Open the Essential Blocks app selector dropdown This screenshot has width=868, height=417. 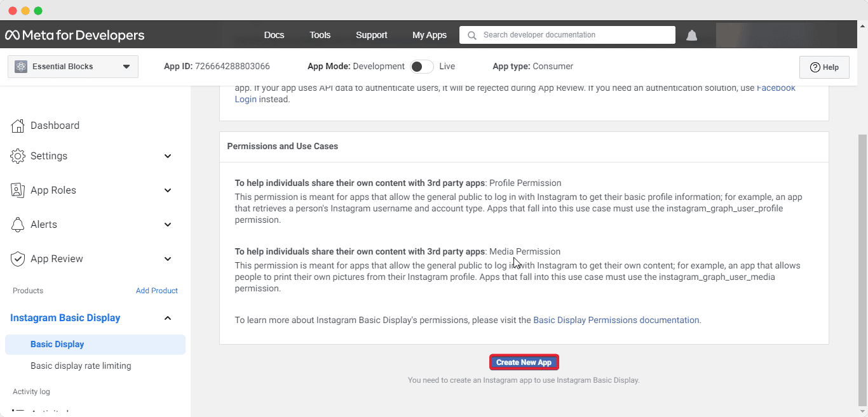click(73, 67)
